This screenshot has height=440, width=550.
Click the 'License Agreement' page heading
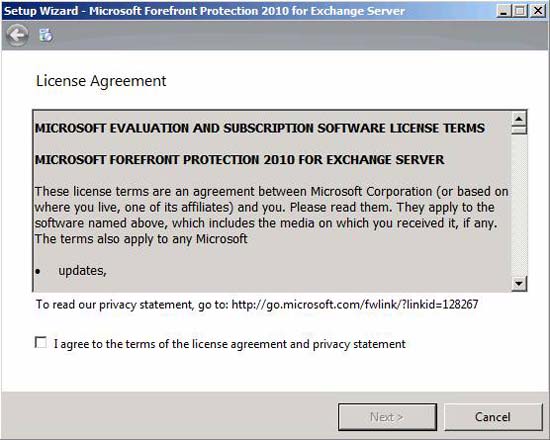pos(101,81)
